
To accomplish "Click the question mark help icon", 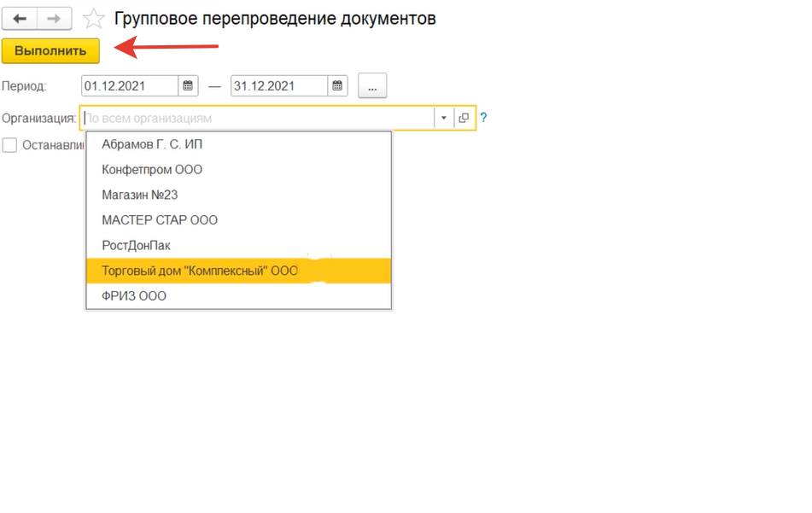I will (x=483, y=118).
